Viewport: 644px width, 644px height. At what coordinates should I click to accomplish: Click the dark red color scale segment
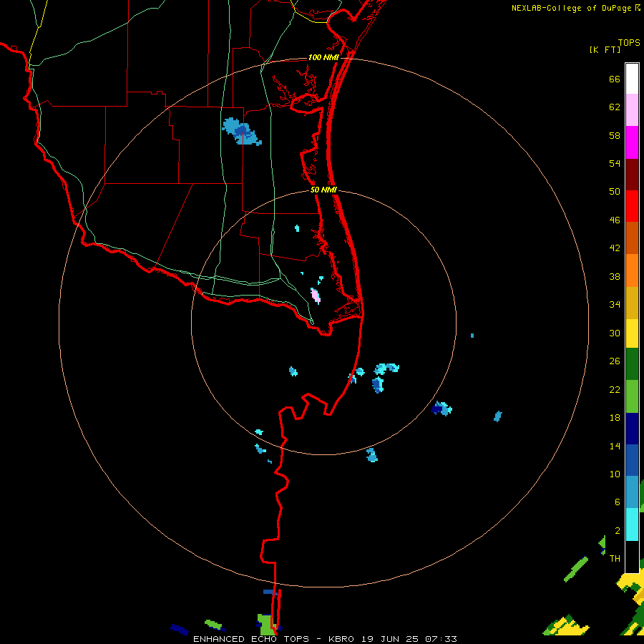(632, 174)
